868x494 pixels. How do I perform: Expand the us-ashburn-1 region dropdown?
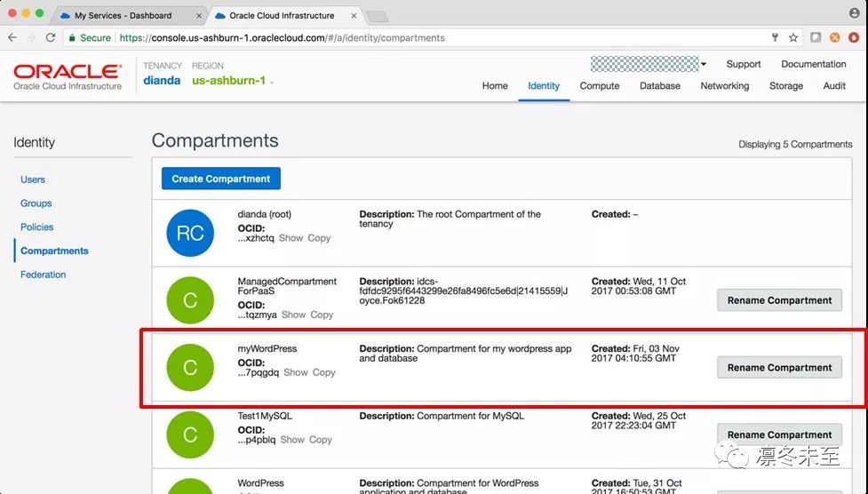click(233, 81)
